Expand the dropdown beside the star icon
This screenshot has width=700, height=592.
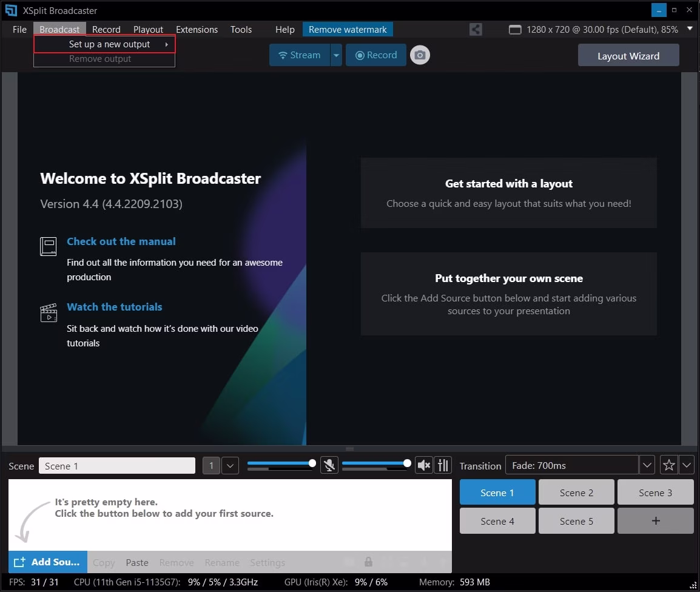click(x=687, y=465)
